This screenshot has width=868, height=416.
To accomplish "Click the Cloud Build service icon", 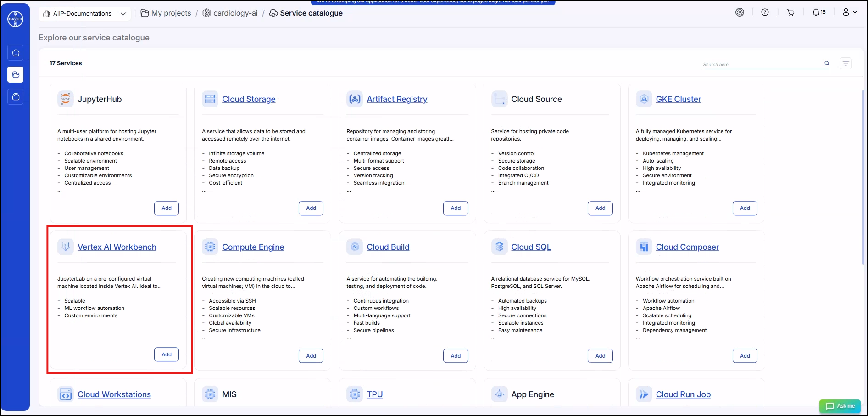I will click(355, 247).
